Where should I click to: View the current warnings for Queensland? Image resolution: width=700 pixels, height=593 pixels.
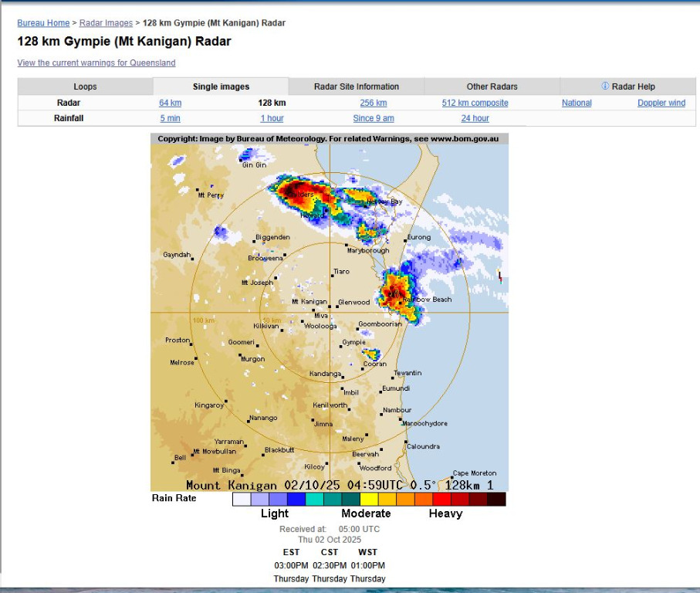coord(96,63)
